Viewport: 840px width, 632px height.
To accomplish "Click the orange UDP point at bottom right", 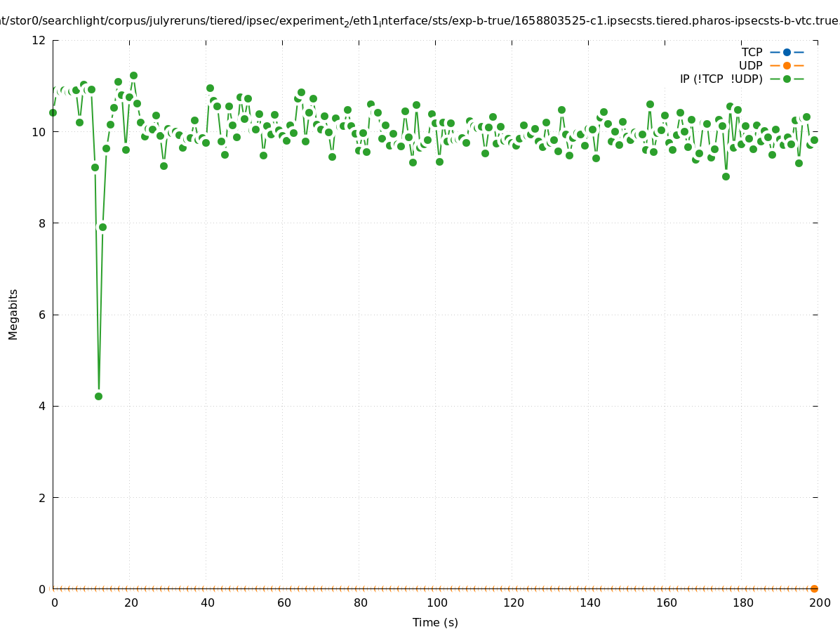I will [x=814, y=588].
